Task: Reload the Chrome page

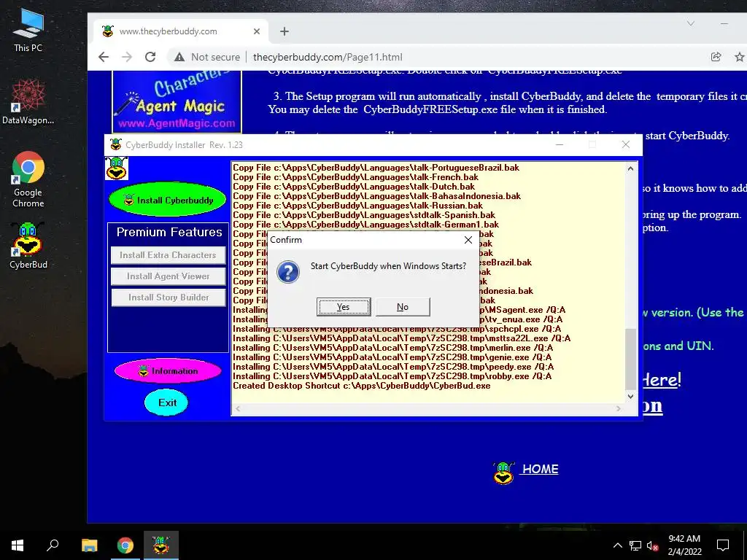Action: click(x=150, y=57)
